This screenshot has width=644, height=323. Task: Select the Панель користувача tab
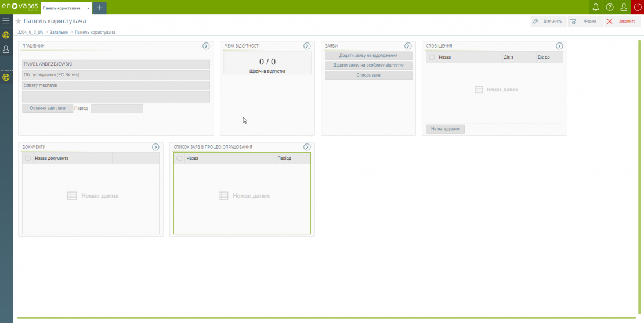61,8
